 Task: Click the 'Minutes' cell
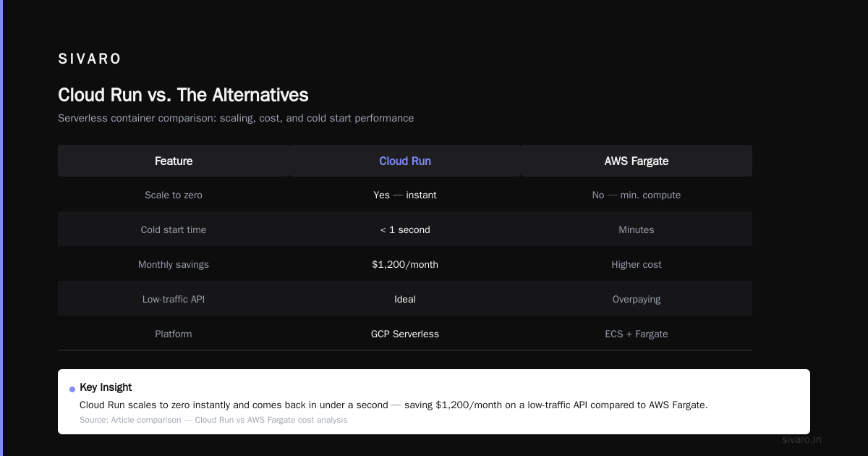637,229
